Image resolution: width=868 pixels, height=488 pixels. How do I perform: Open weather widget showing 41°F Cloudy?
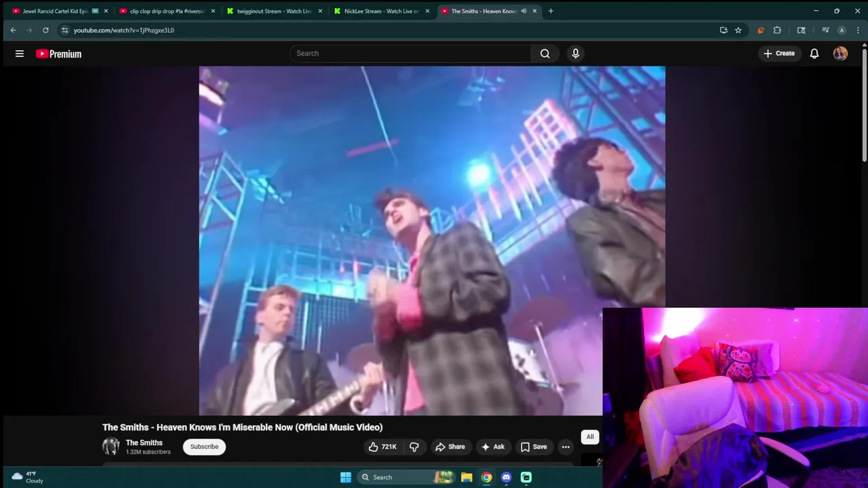[27, 477]
